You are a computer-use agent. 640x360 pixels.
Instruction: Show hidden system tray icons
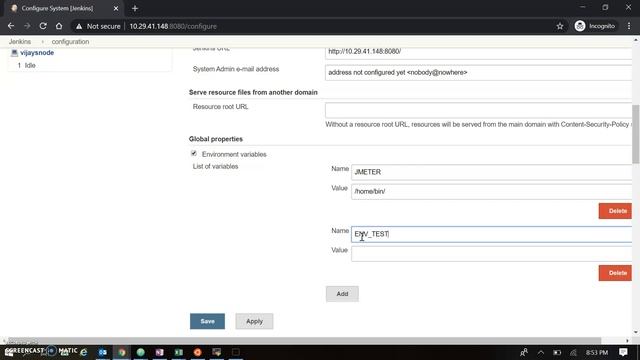[541, 352]
